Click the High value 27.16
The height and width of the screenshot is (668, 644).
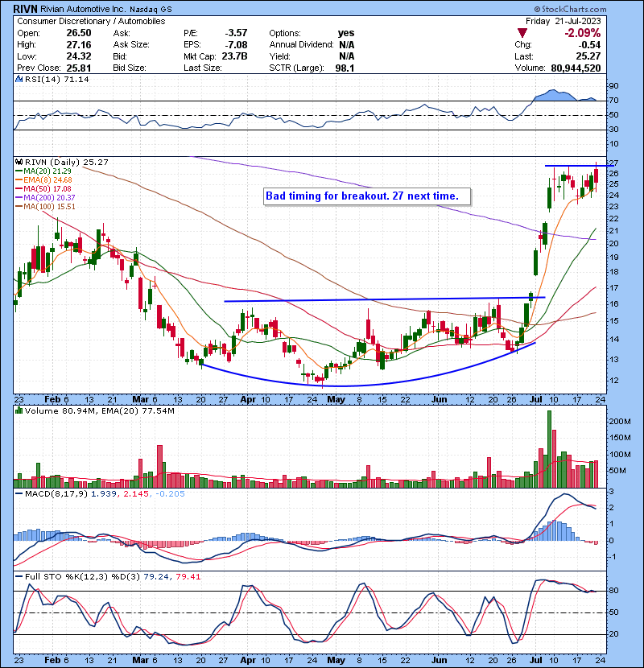(78, 45)
